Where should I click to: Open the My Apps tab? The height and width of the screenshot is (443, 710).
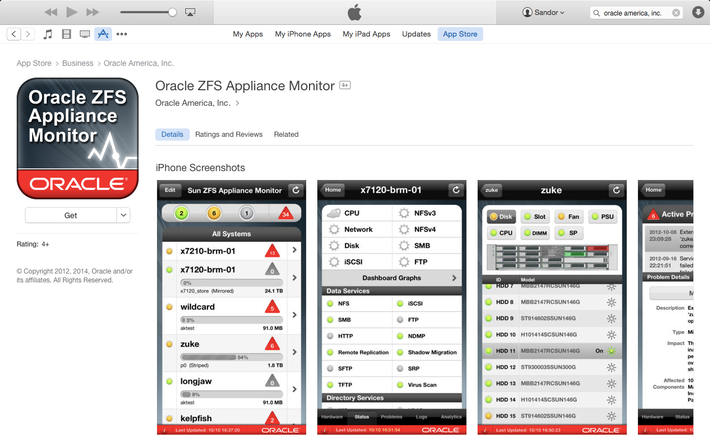coord(248,34)
